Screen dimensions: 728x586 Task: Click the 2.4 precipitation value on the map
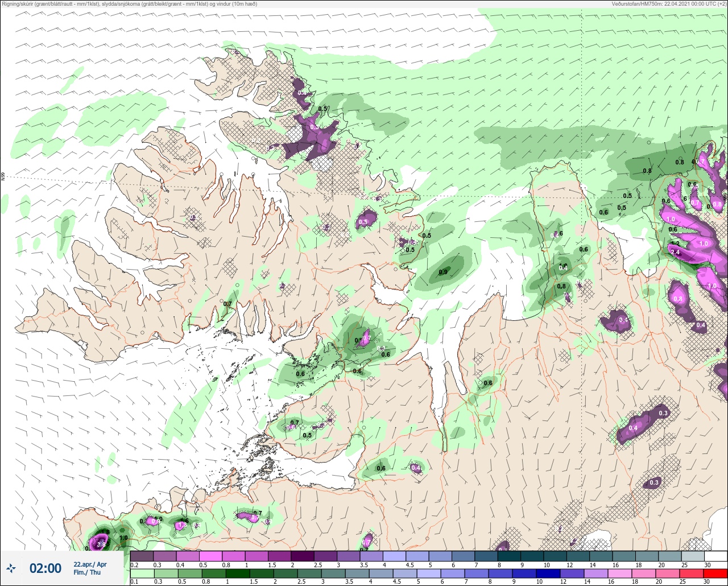(x=676, y=252)
